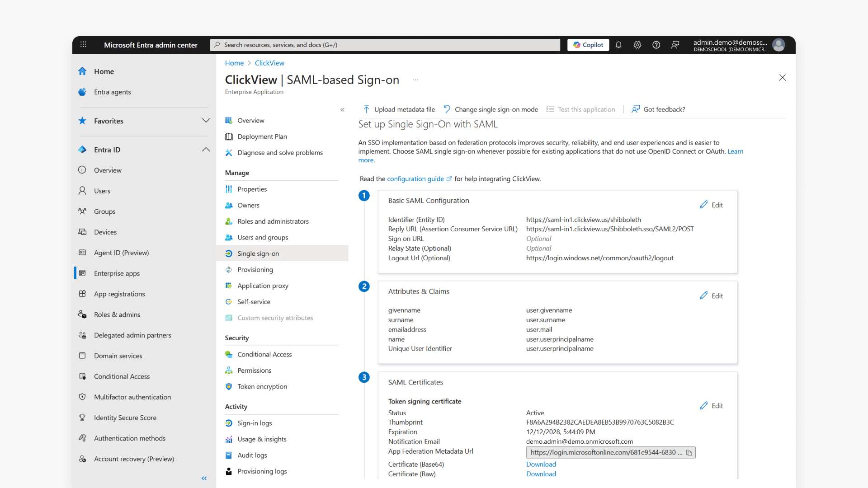Select Groups from the Entra ID menu
Screen dimensions: 868x488
[104, 211]
